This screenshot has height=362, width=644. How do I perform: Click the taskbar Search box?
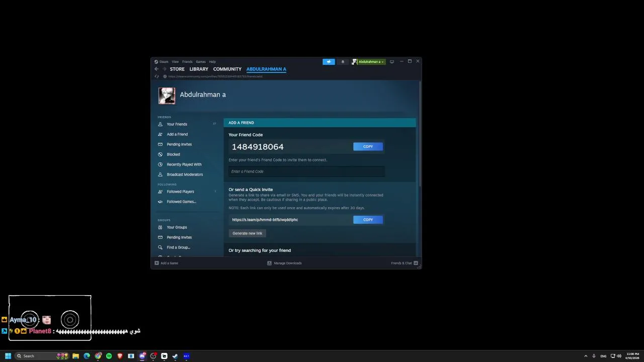(42, 356)
